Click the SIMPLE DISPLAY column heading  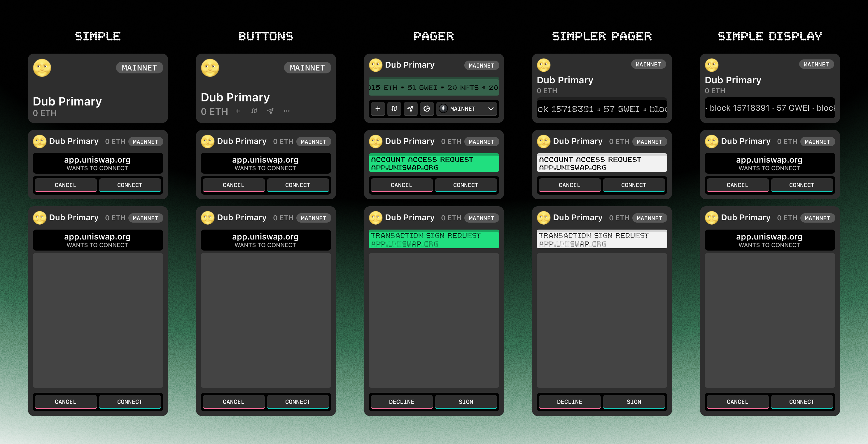click(770, 36)
